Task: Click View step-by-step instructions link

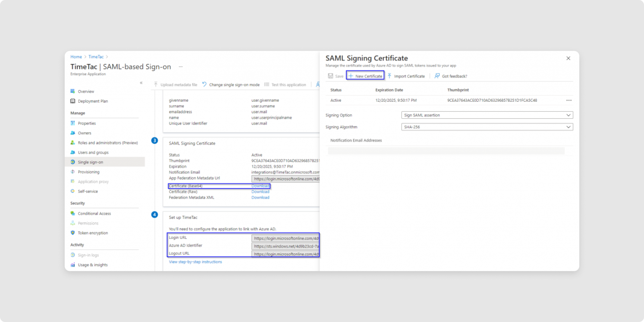Action: click(x=195, y=262)
